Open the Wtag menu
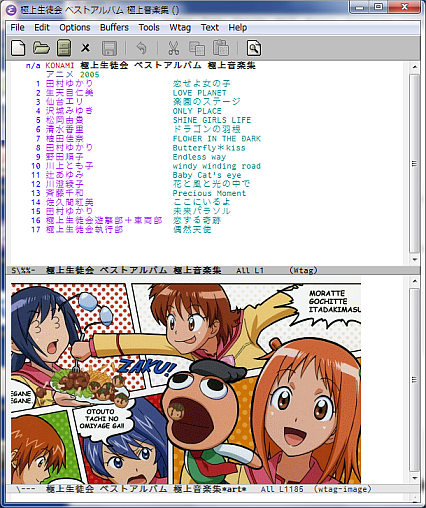Image resolution: width=426 pixels, height=508 pixels. (180, 27)
